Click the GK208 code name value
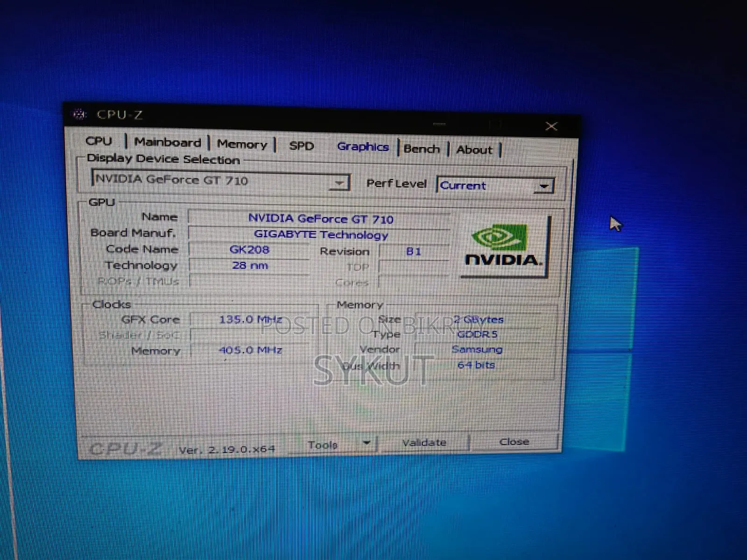The width and height of the screenshot is (747, 560). click(x=249, y=250)
